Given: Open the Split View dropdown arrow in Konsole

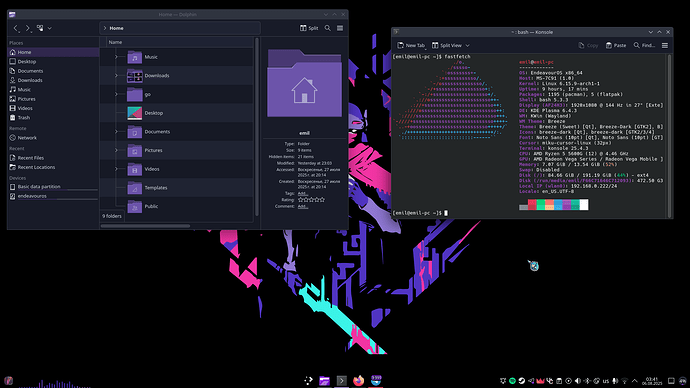Looking at the screenshot, I should click(467, 45).
